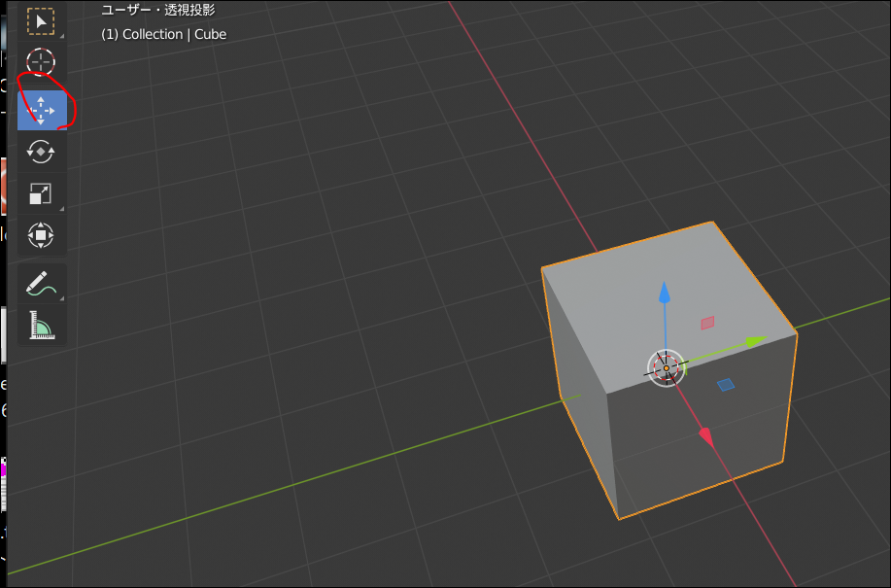Choose the Move tool
891x588 pixels.
42,110
